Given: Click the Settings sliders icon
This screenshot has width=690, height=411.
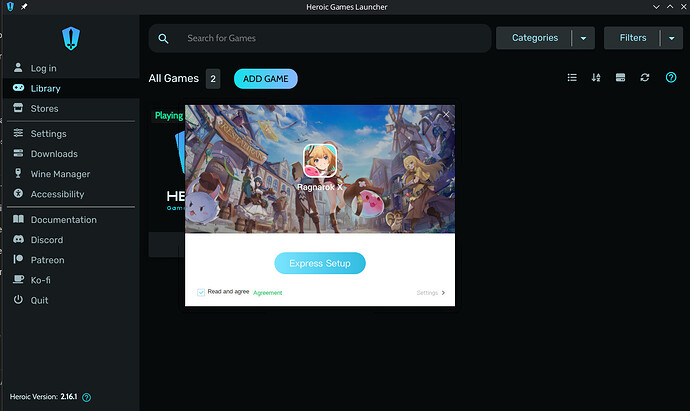Looking at the screenshot, I should (x=18, y=132).
